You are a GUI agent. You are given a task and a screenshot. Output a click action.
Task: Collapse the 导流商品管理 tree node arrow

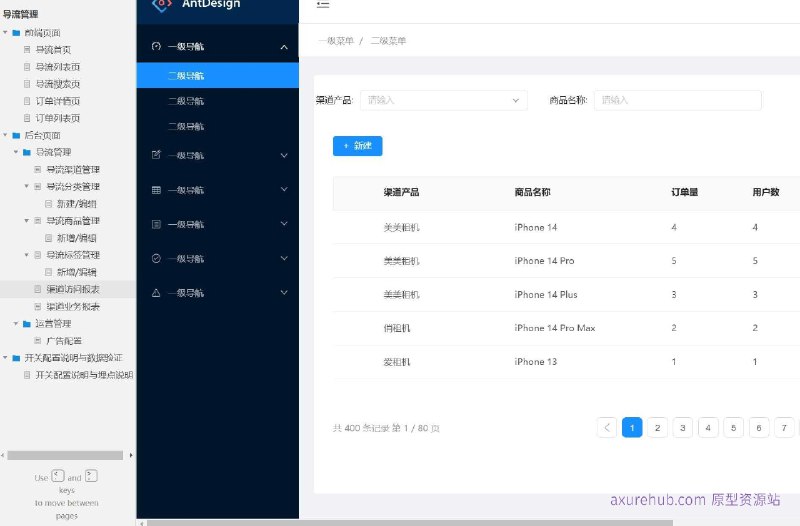[27, 220]
